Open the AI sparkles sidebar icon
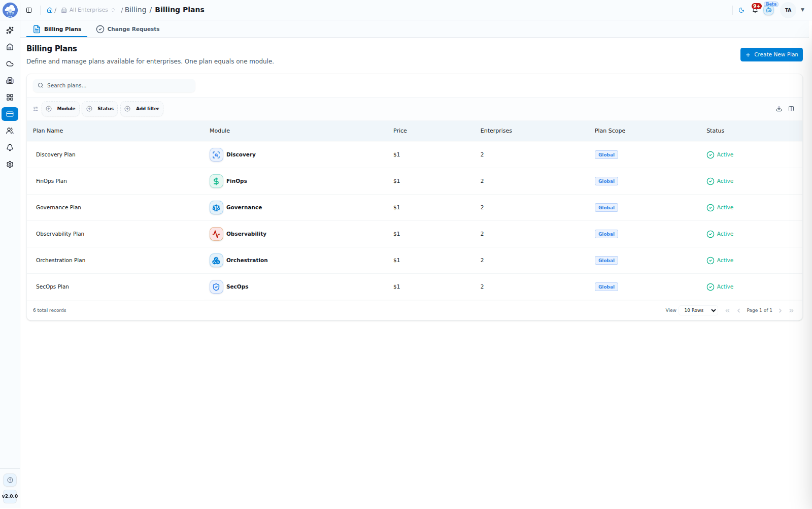 (x=10, y=30)
